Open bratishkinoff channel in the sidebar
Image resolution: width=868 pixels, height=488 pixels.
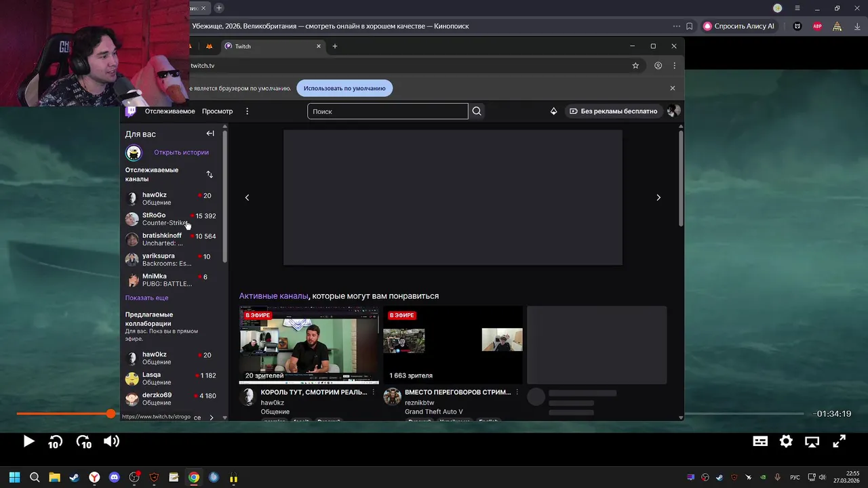tap(171, 239)
